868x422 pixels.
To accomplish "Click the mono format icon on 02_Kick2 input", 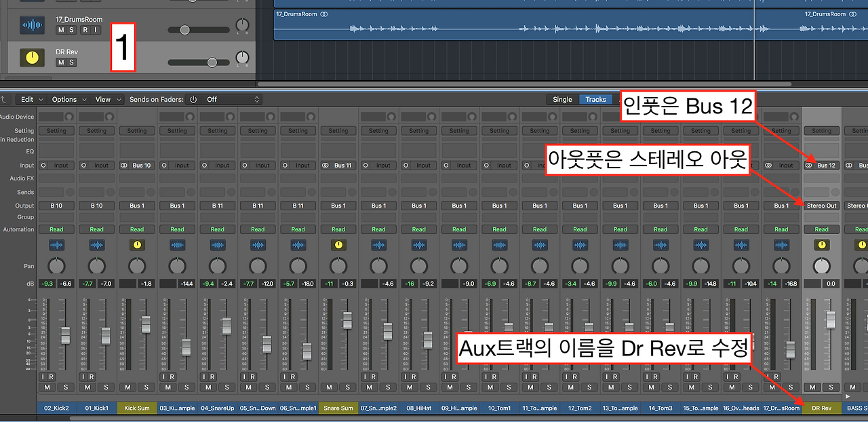I will click(43, 165).
